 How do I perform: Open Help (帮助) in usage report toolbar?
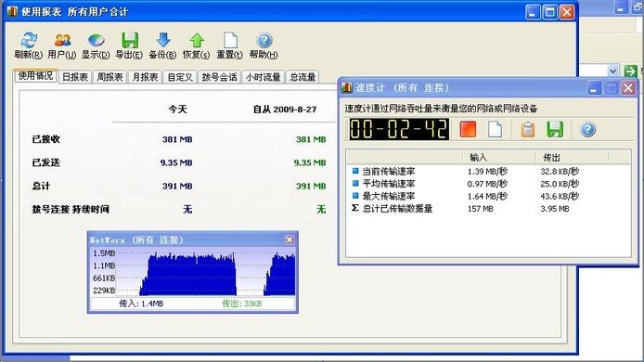pyautogui.click(x=264, y=40)
